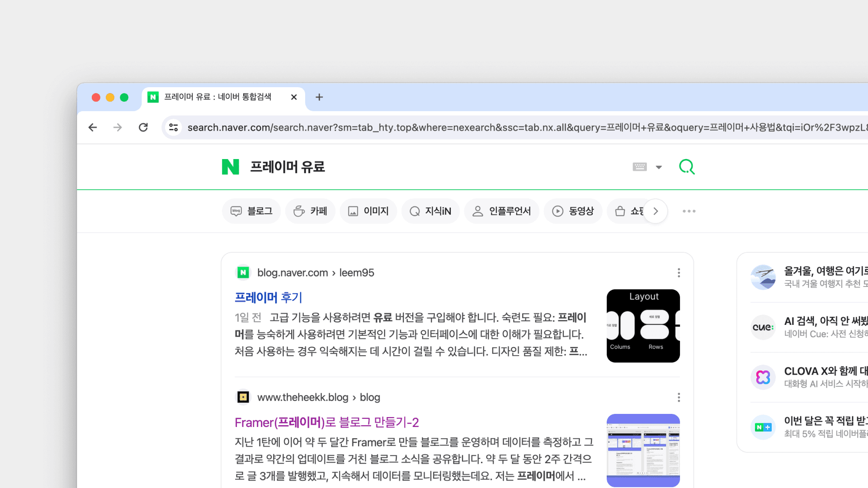
Task: Click the search magnifying glass icon
Action: click(x=687, y=167)
